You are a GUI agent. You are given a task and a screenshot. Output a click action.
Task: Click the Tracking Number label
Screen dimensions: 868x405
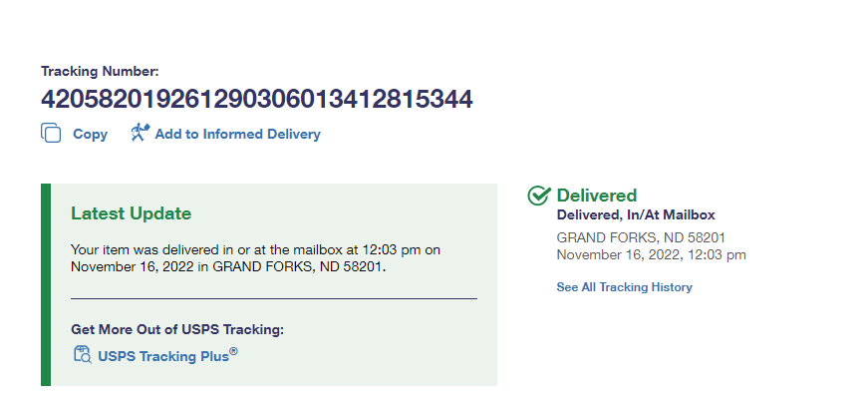[100, 71]
